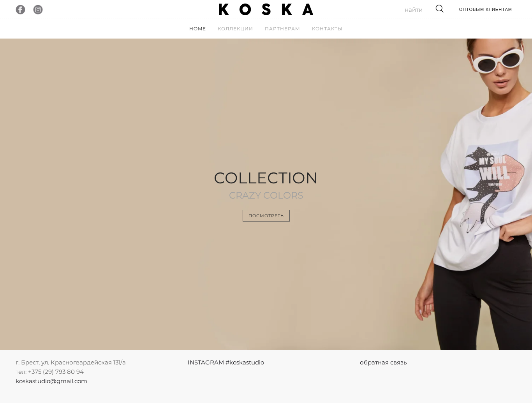Click the magnifying glass search icon

[x=439, y=9]
